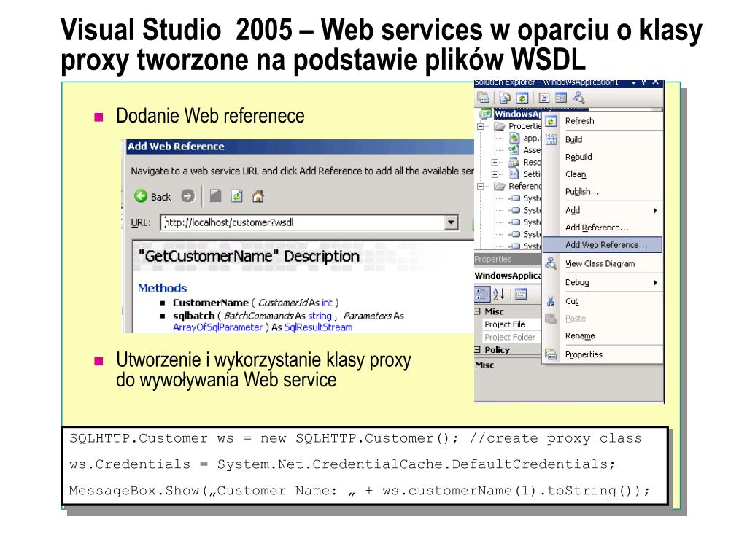Image resolution: width=747 pixels, height=560 pixels.
Task: Click the View Code toolbar icon
Action: [x=543, y=98]
